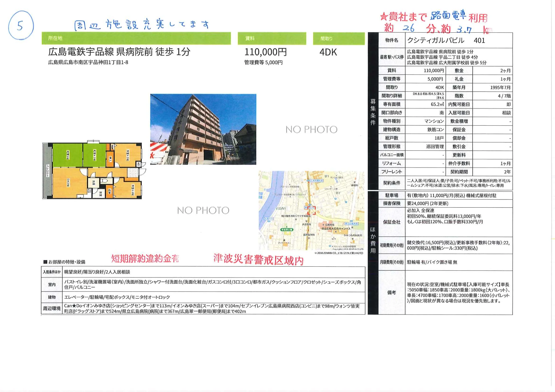This screenshot has width=555, height=392.
Task: Click property name クシティガルバビル 401
Action: click(446, 40)
